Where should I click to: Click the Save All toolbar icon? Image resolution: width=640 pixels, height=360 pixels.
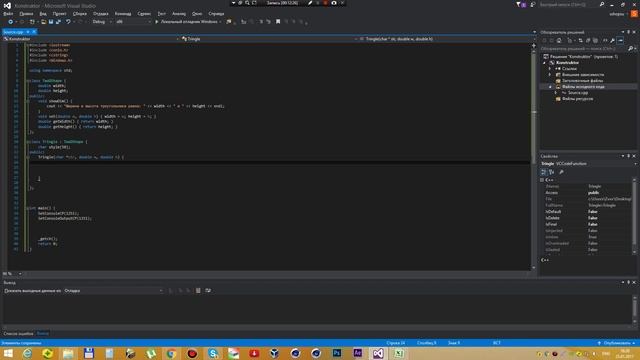coord(58,22)
